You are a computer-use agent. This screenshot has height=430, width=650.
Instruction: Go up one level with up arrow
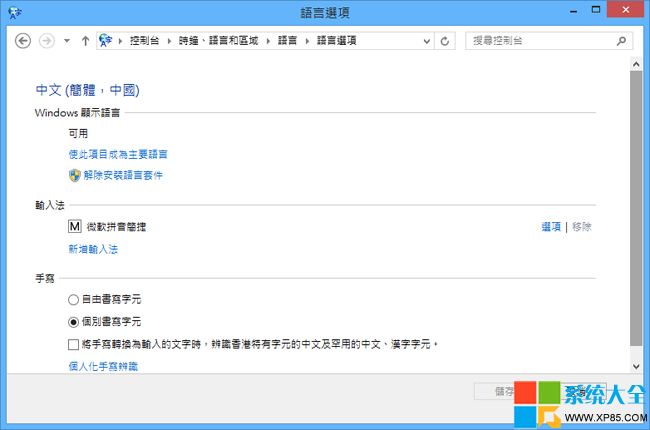click(85, 41)
